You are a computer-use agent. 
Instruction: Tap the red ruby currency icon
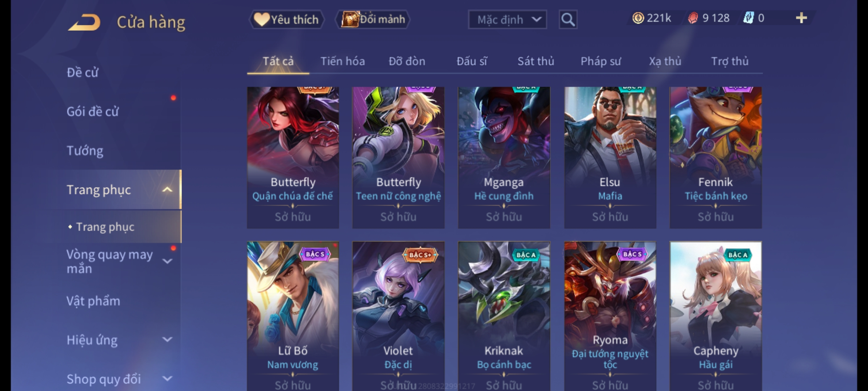[x=693, y=18]
